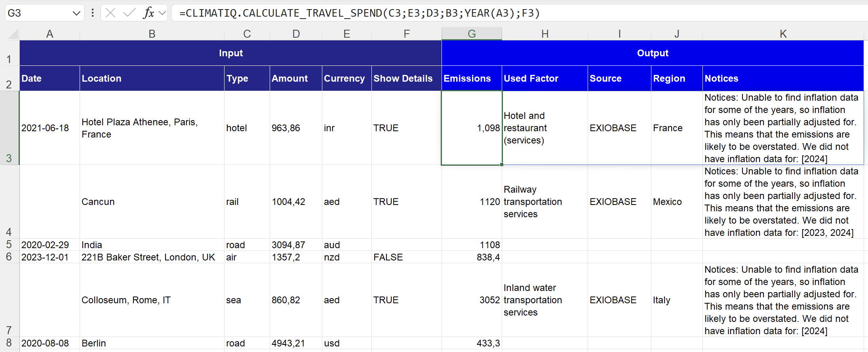The image size is (868, 352).
Task: Select the region cell Mexico
Action: pyautogui.click(x=677, y=202)
